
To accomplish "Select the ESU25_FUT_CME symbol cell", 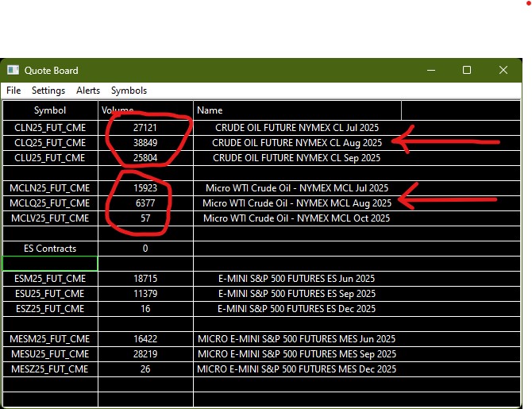I will [50, 294].
